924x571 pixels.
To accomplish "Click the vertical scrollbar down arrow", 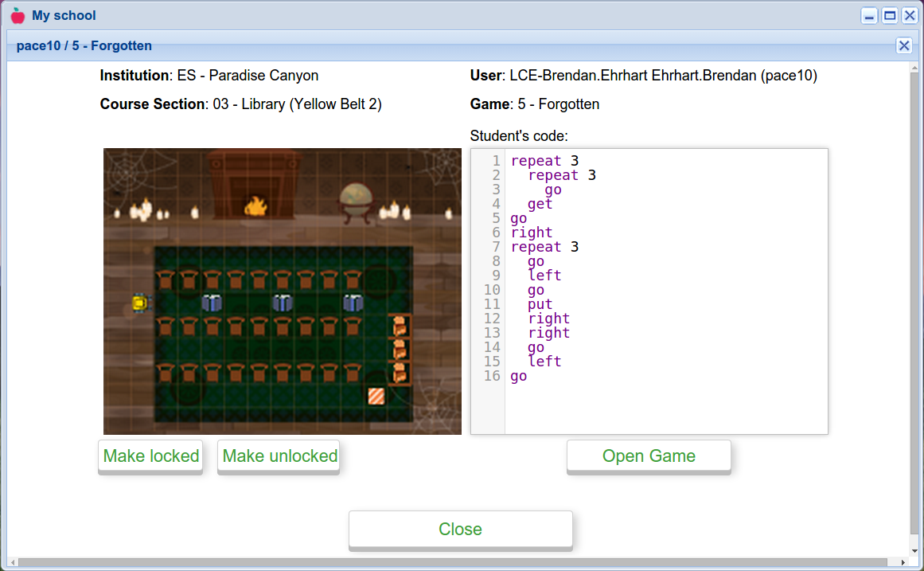I will tap(915, 550).
